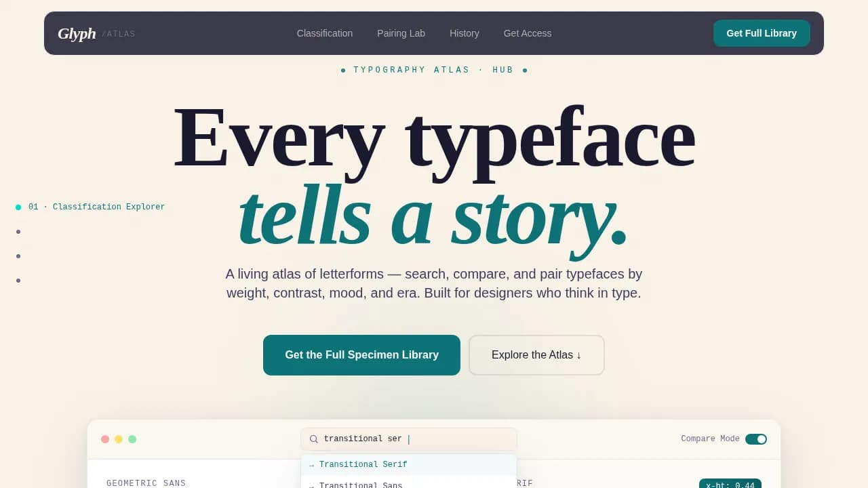Click the yellow window dot

[x=119, y=439]
